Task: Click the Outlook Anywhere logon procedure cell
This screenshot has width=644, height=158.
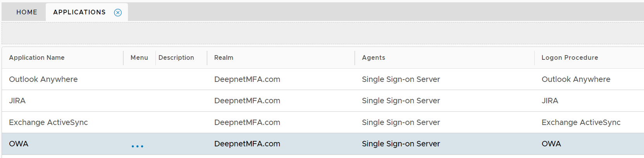Action: coord(576,79)
